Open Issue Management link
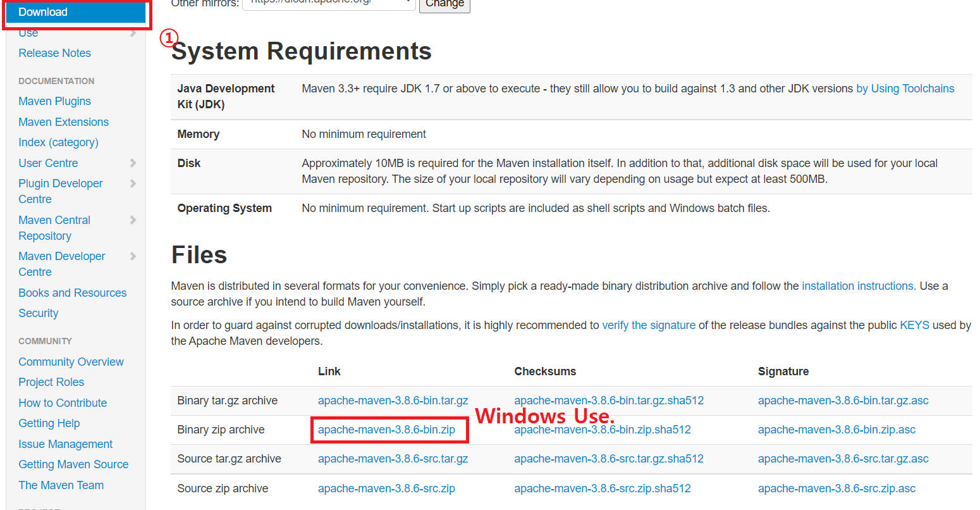 click(65, 444)
